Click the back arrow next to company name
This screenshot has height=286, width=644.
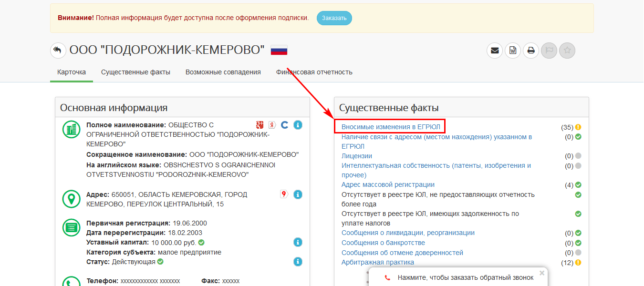[x=58, y=50]
